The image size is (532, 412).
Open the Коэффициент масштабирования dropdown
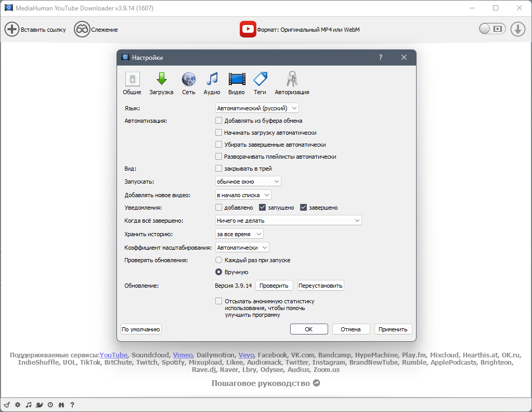242,248
